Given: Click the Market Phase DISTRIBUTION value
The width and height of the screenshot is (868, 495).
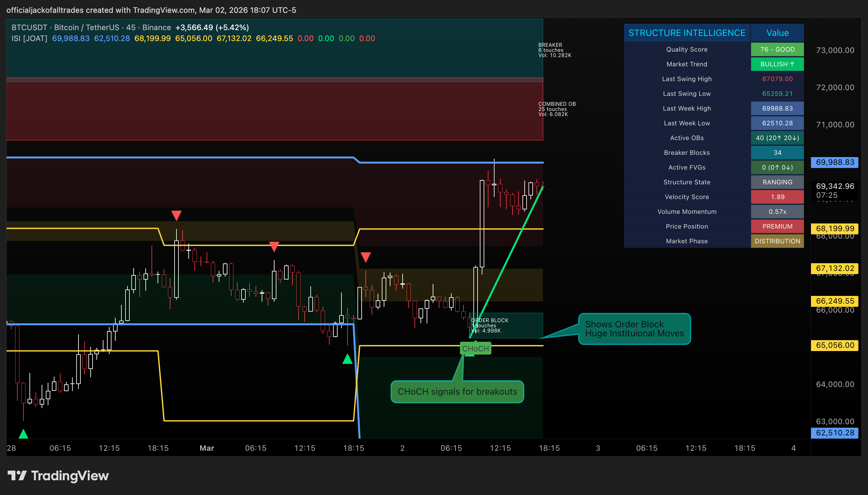Looking at the screenshot, I should pos(777,241).
